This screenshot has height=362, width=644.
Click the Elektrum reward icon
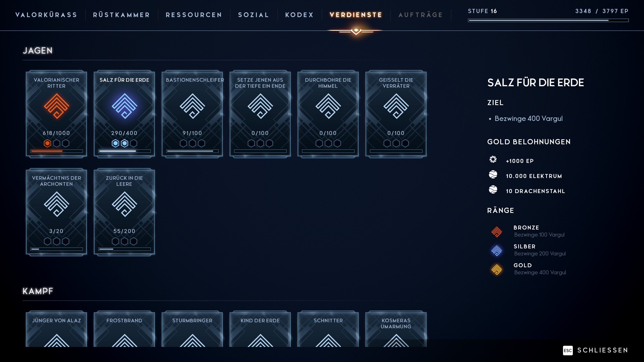493,174
